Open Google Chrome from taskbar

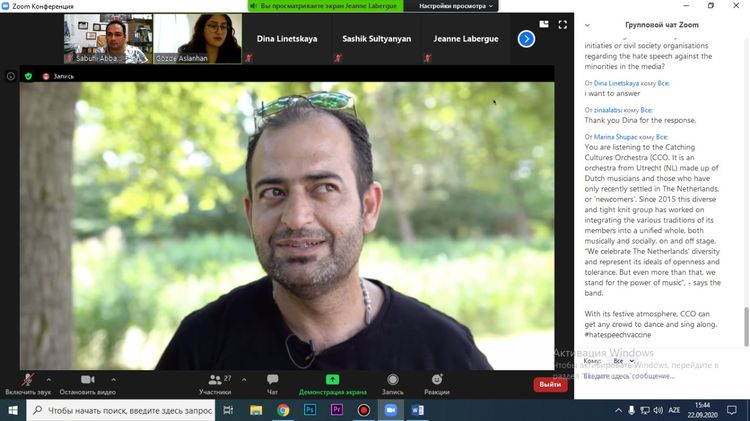pyautogui.click(x=283, y=410)
